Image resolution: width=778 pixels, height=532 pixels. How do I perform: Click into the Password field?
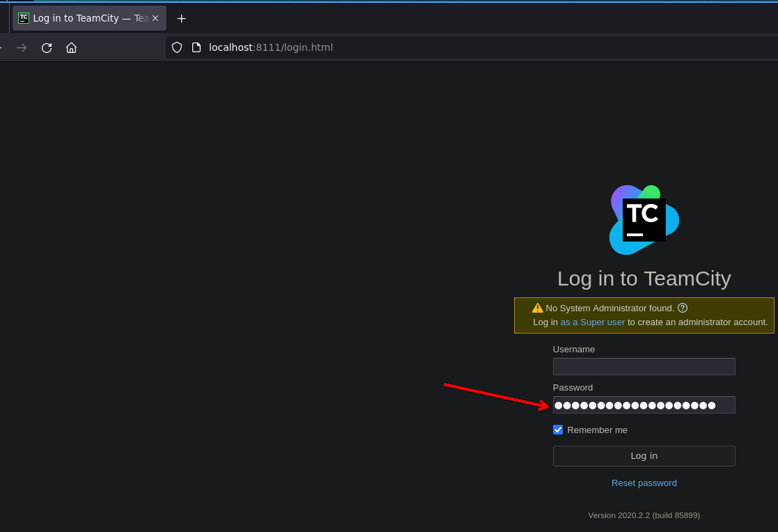(644, 405)
